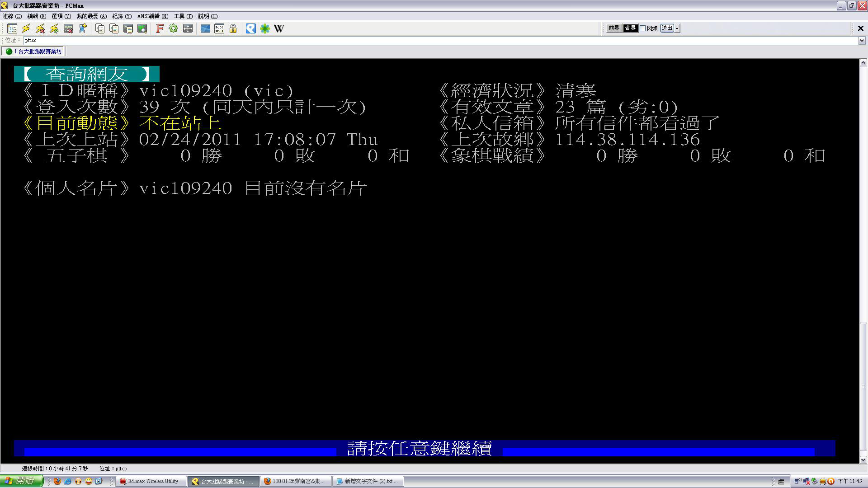Click the taskbar clock showing 下午 11:43

[850, 481]
